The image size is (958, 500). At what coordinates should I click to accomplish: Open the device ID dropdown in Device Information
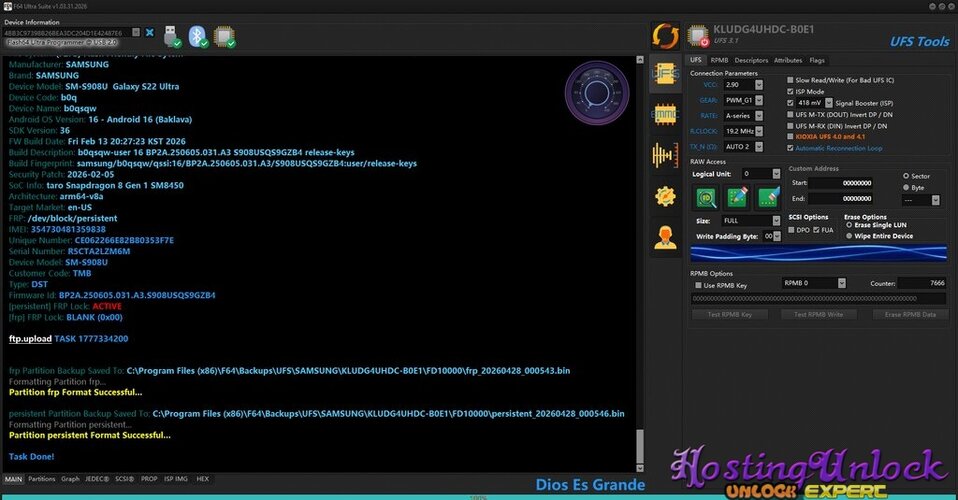pos(136,32)
